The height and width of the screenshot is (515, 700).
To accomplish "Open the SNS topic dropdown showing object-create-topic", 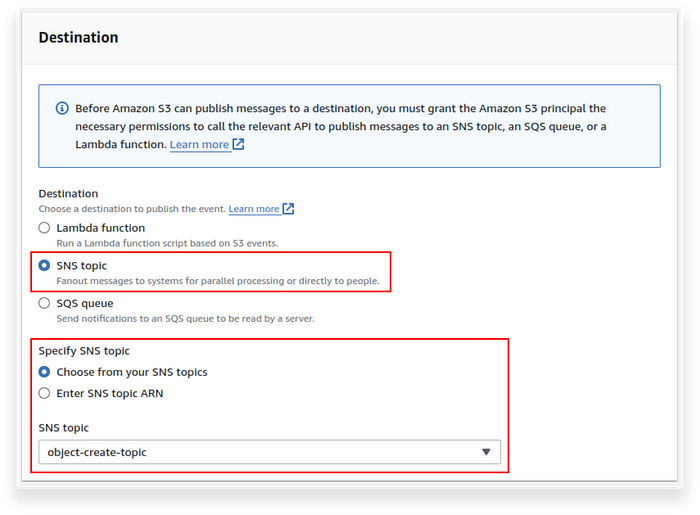I will point(270,452).
